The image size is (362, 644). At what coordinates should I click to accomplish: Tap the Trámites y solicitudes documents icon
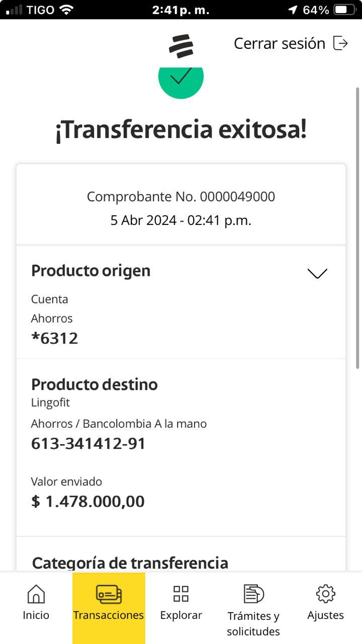[253, 594]
